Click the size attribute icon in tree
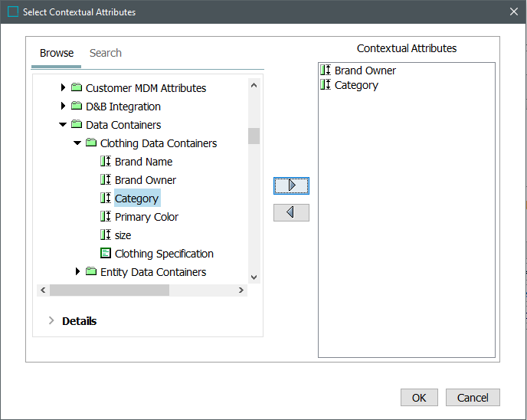 106,235
